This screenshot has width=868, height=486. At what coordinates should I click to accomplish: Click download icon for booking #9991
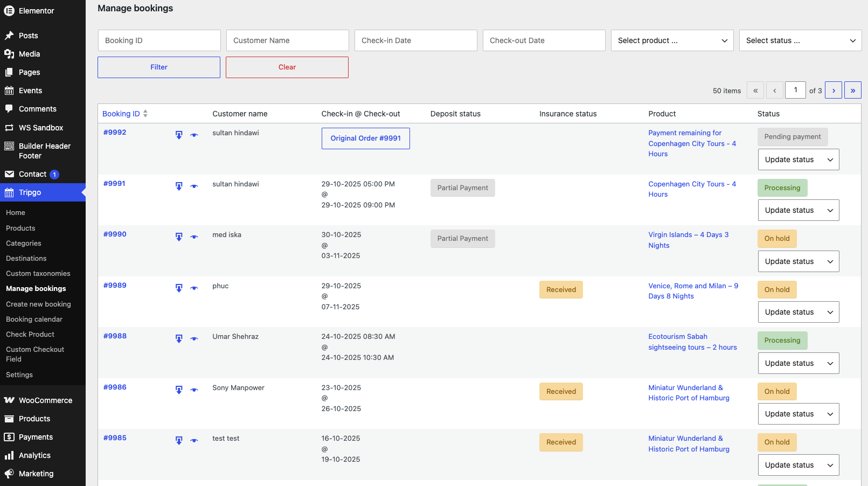coord(179,186)
